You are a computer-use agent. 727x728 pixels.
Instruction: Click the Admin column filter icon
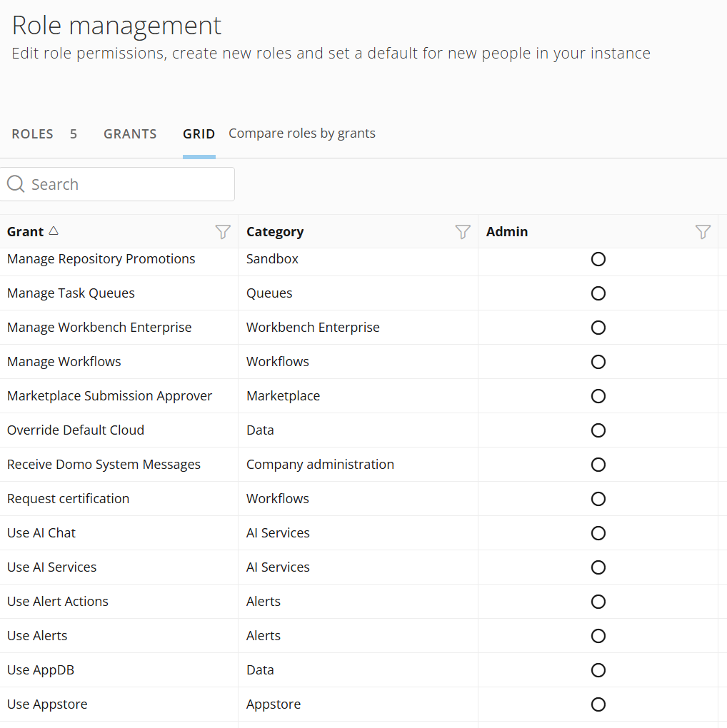click(x=703, y=232)
